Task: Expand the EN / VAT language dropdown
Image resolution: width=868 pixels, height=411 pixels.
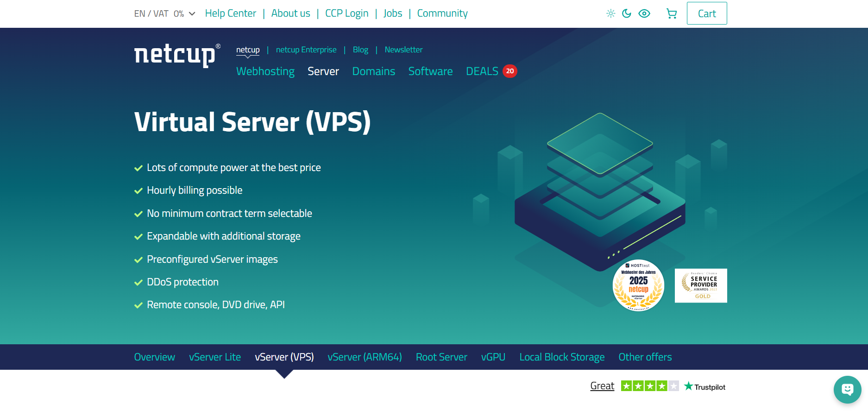Action: 165,13
